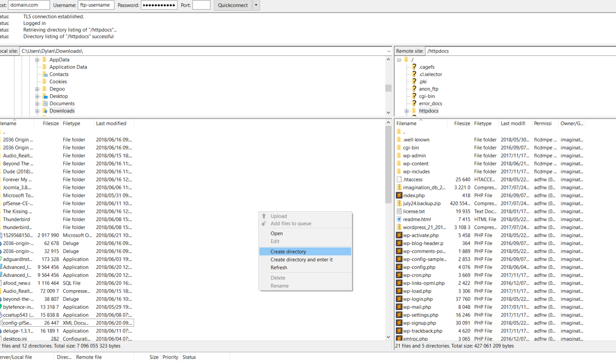The height and width of the screenshot is (364, 616).
Task: Select xmlrpc.php in remote list
Action: [x=490, y=339]
